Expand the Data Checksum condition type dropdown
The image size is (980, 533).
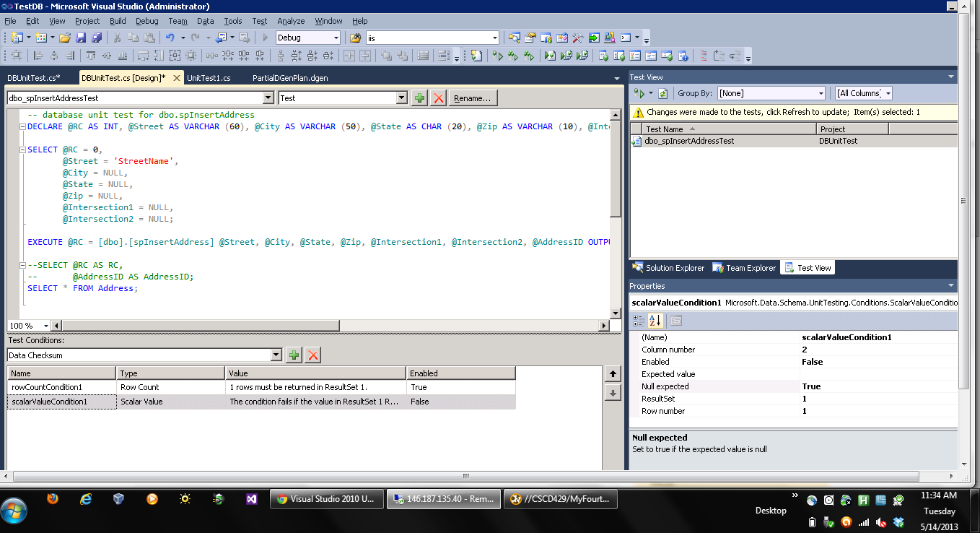coord(276,355)
